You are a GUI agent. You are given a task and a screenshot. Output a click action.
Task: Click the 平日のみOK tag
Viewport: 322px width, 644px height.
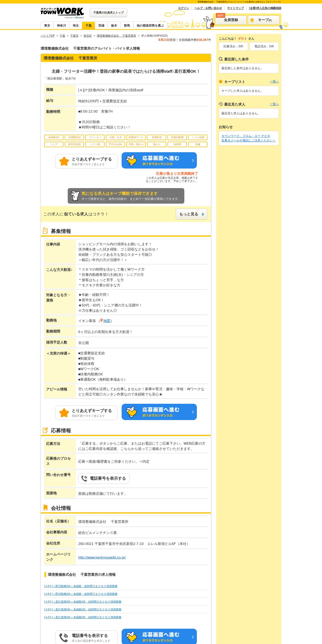click(x=115, y=144)
